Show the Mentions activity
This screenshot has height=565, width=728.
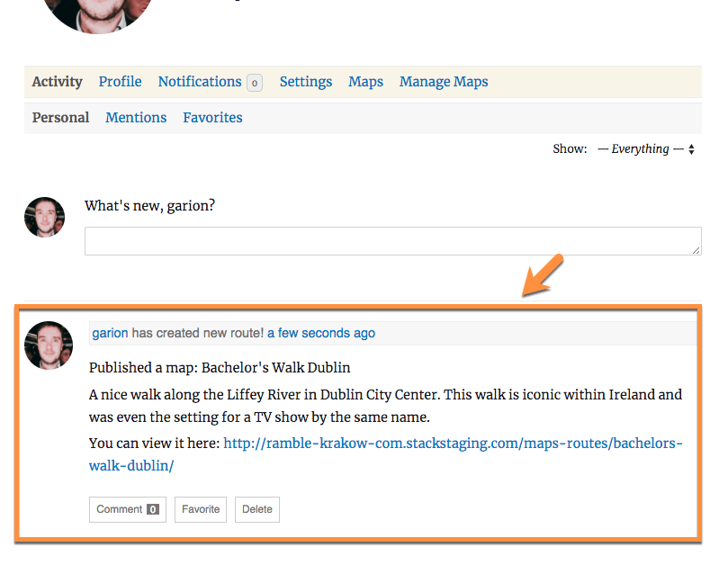click(136, 118)
